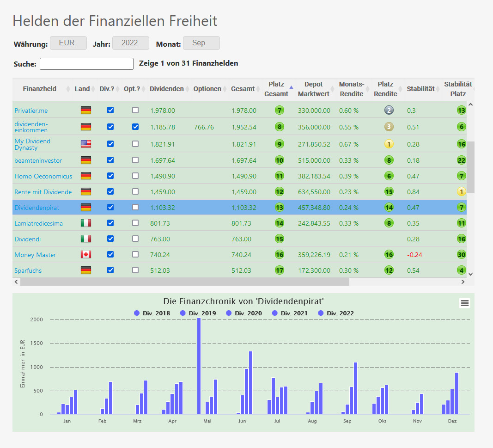Toggle Div.? checkbox for beamteninvestor
The width and height of the screenshot is (493, 448).
[x=110, y=160]
